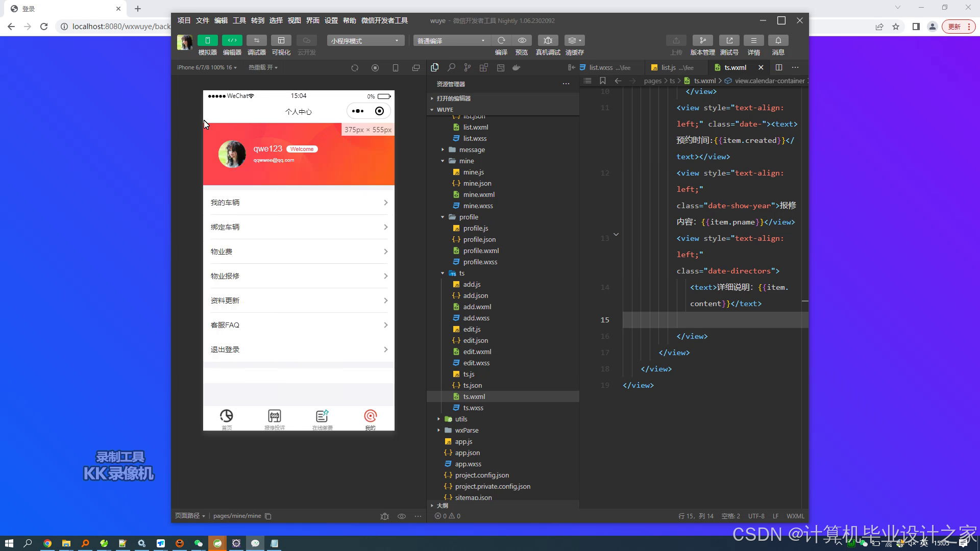
Task: Open the Tools menu
Action: (x=239, y=20)
